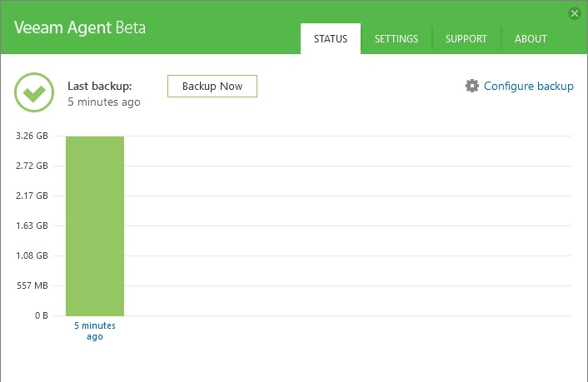Click the Veeam Agent Beta title text

[x=80, y=27]
